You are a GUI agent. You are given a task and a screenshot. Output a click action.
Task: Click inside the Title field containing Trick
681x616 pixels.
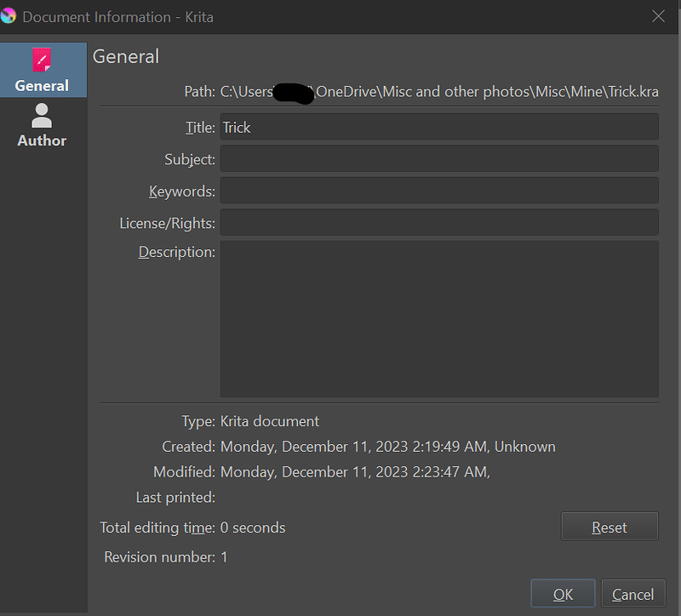pyautogui.click(x=439, y=127)
